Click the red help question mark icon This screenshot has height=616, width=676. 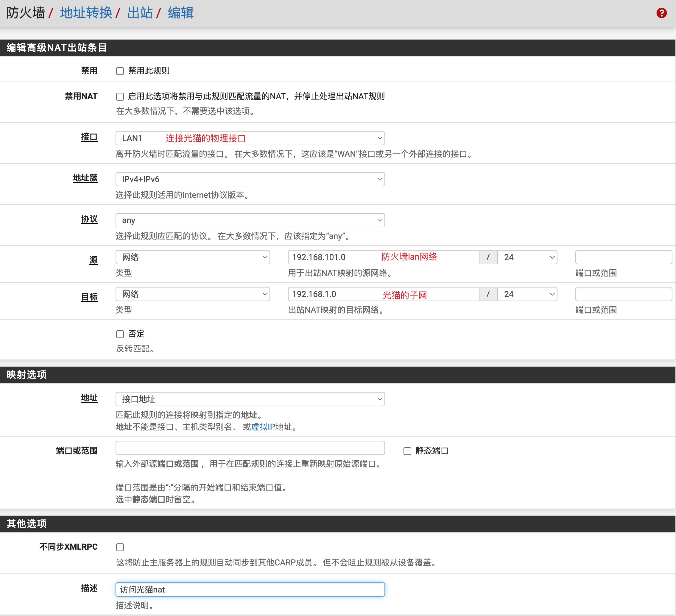[661, 13]
